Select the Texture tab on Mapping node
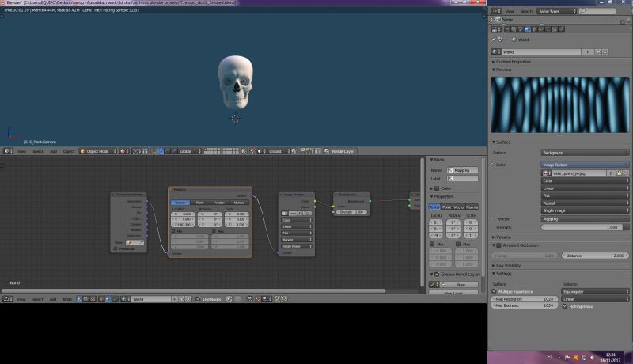 click(180, 202)
